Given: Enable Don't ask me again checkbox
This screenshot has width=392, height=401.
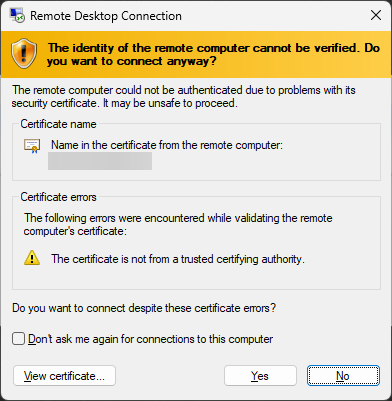Looking at the screenshot, I should coord(18,339).
